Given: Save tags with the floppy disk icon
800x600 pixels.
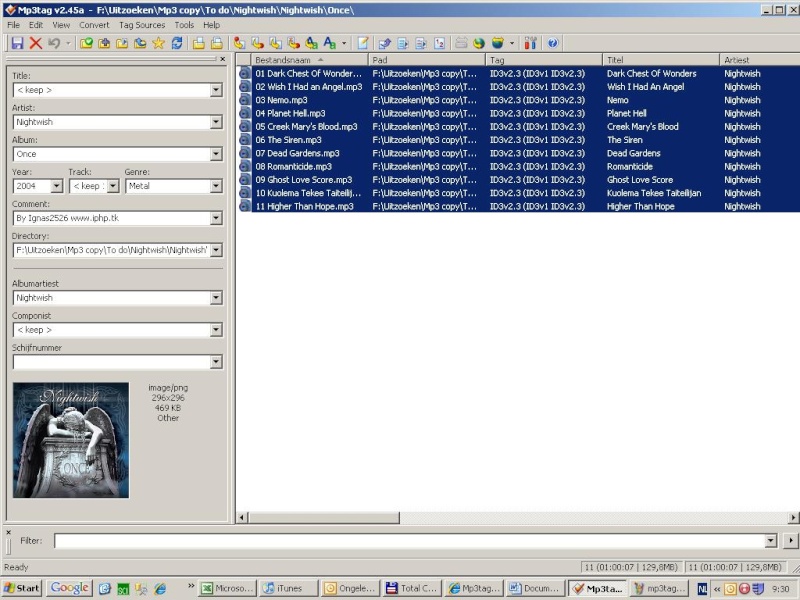Looking at the screenshot, I should tap(17, 43).
